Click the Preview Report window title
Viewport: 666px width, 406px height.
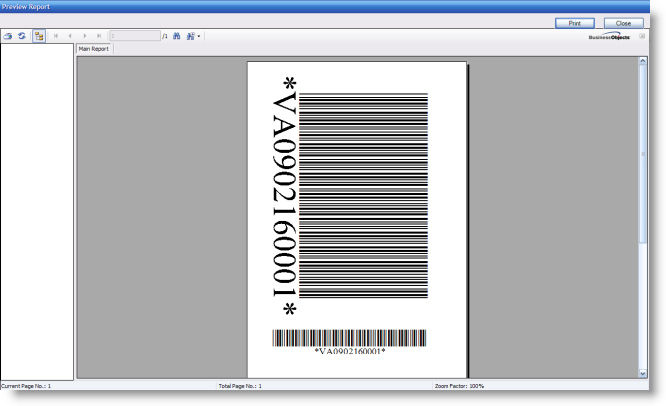click(26, 7)
